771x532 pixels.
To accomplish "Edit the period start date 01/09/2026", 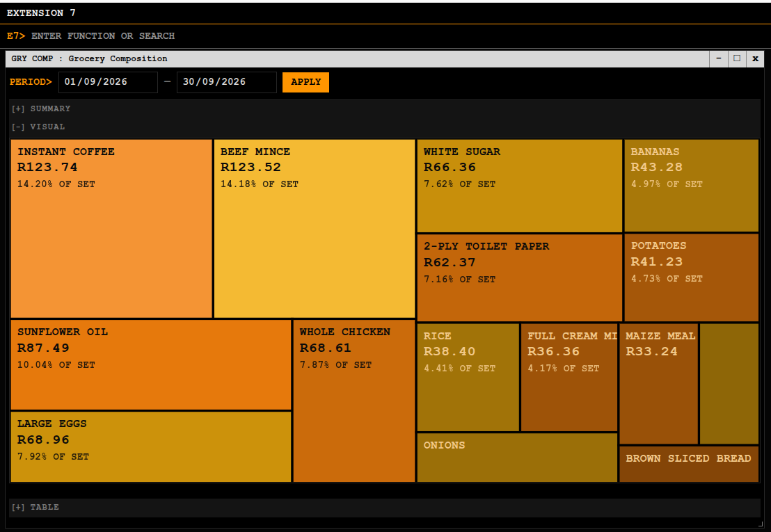I will [108, 82].
